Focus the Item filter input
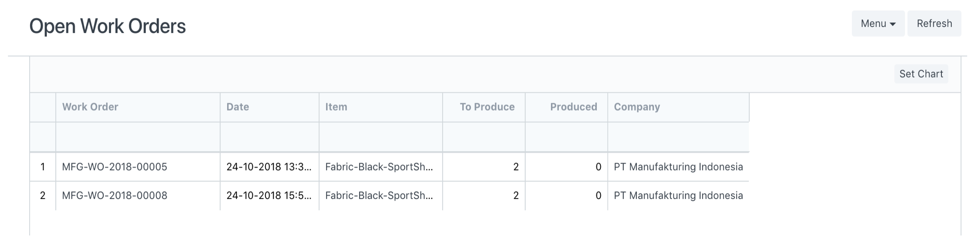Viewport: 980px width, 239px height. coord(380,137)
